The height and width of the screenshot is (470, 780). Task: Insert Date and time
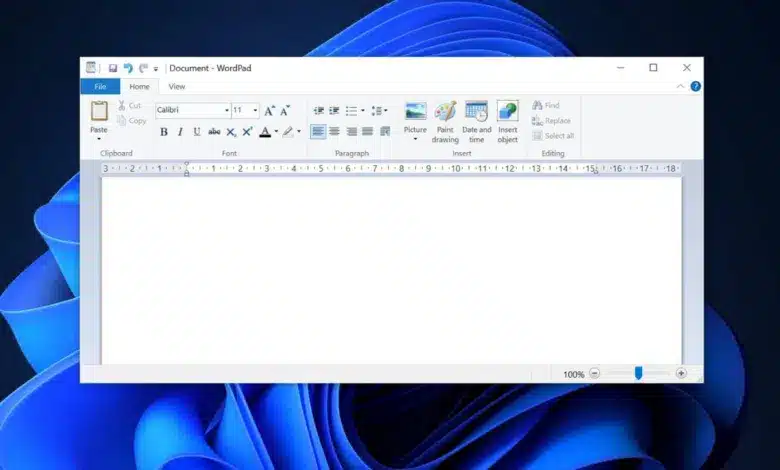(477, 122)
